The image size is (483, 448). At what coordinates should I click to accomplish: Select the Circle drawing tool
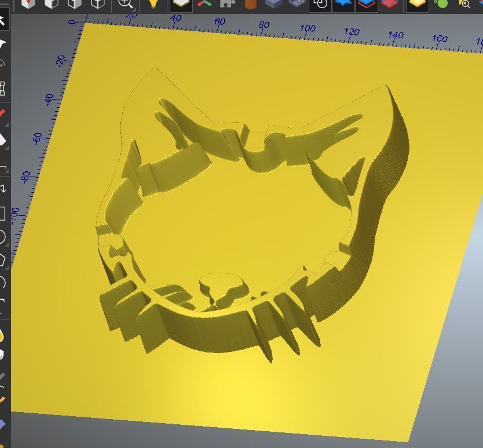[x=2, y=237]
